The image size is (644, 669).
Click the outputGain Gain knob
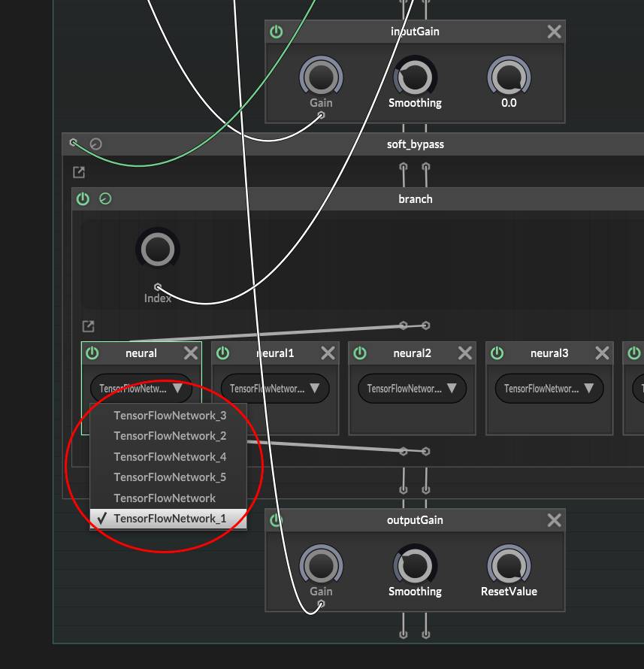(x=321, y=565)
